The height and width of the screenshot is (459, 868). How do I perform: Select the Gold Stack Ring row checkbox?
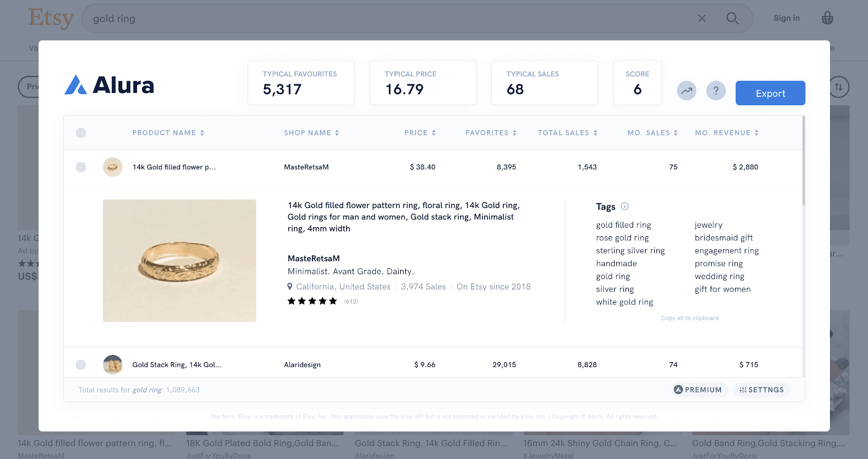pos(81,365)
